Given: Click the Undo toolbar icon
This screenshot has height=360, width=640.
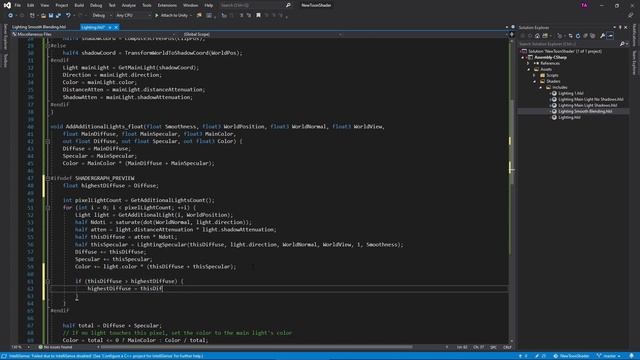Looking at the screenshot, I should point(68,16).
